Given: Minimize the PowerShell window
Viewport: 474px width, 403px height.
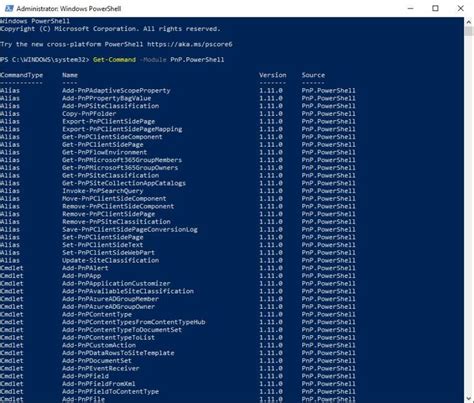Looking at the screenshot, I should 410,8.
